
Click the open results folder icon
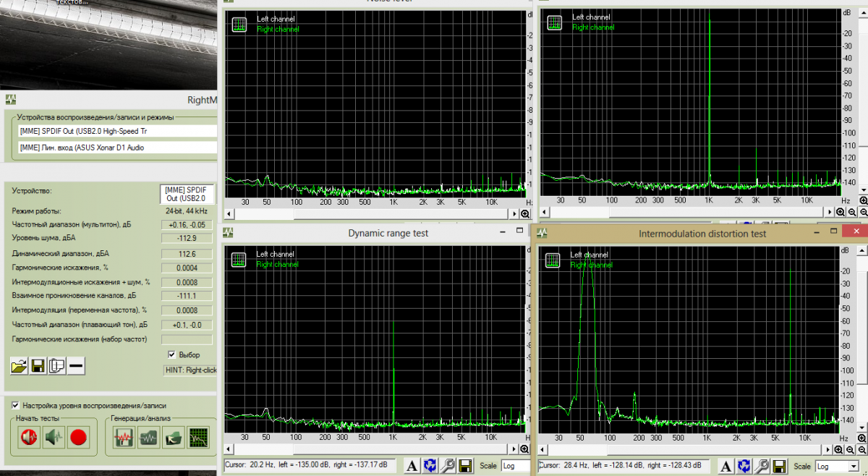[19, 366]
